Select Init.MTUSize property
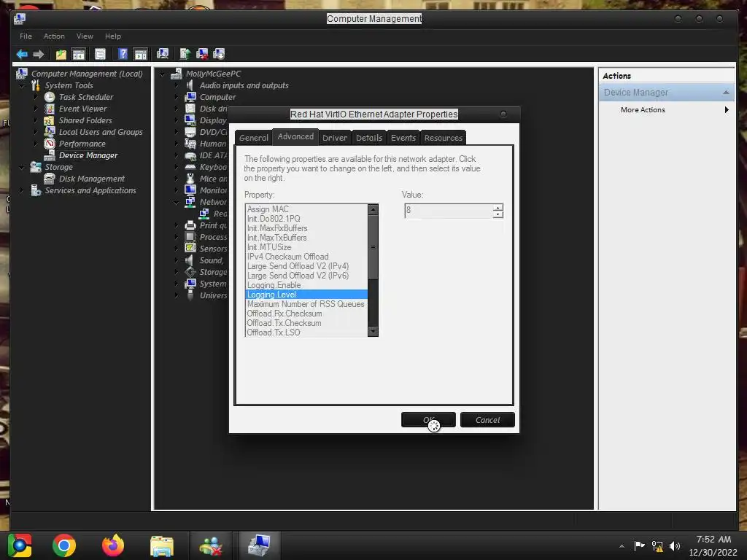Screen dimensions: 747x560 pyautogui.click(x=306, y=247)
